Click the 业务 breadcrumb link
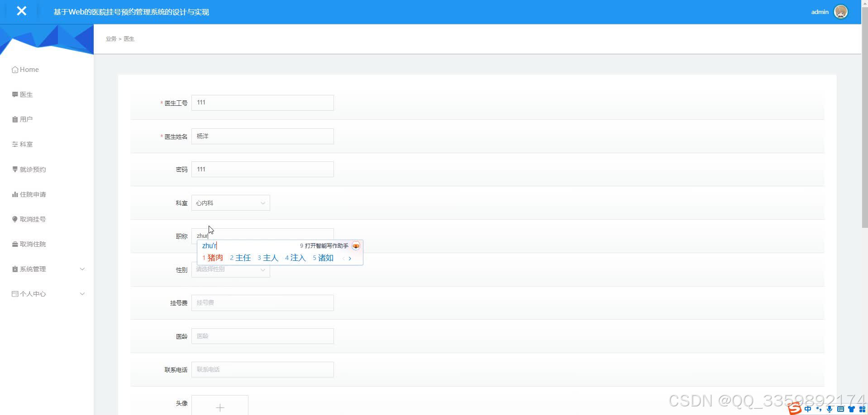 click(111, 39)
